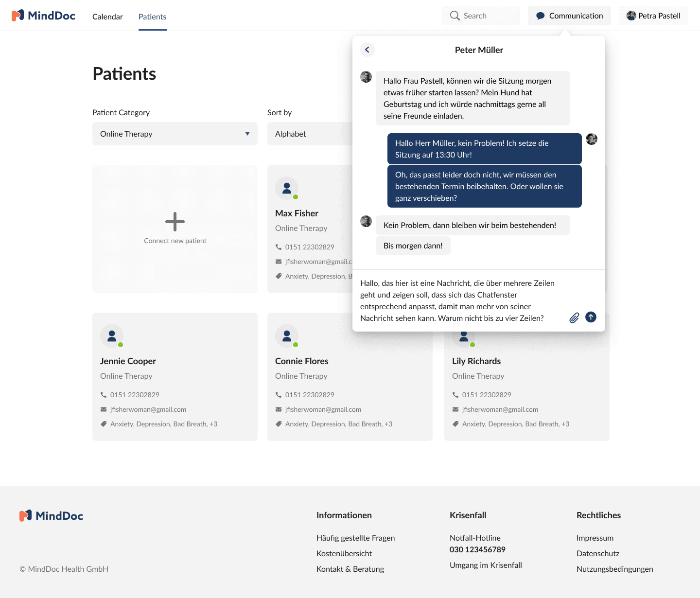Open the Patient Category dropdown
This screenshot has width=700, height=598.
pos(175,134)
